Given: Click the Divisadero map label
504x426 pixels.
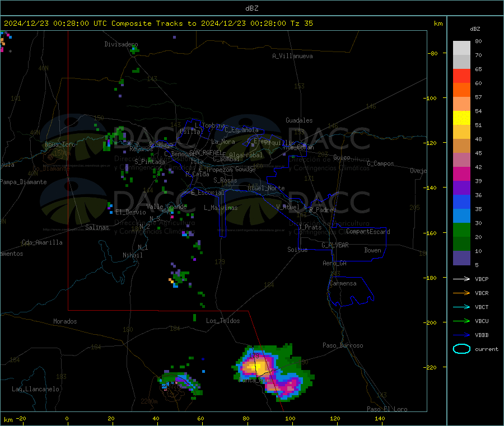Looking at the screenshot, I should pyautogui.click(x=121, y=44).
